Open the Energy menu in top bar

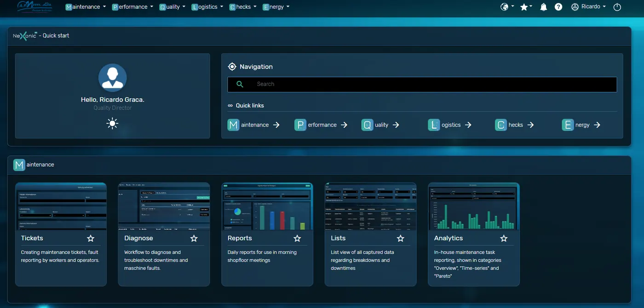[x=276, y=7]
